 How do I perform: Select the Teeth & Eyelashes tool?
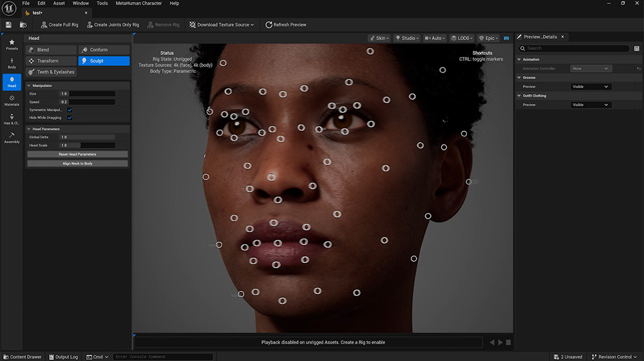pos(51,72)
